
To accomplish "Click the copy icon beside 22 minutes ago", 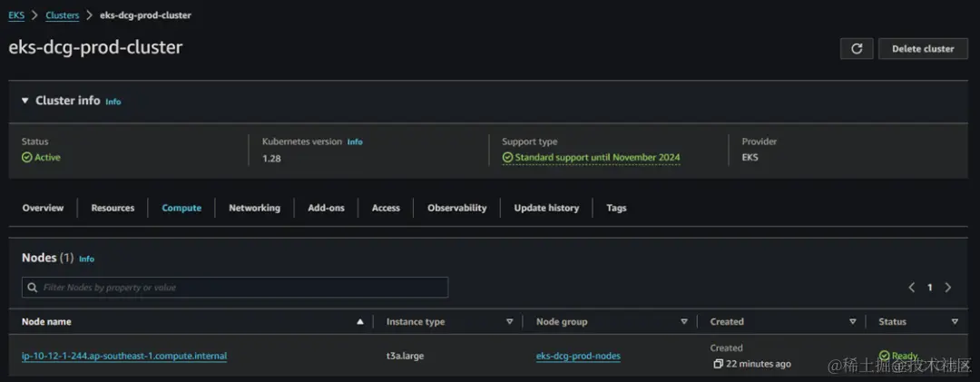I will 718,364.
